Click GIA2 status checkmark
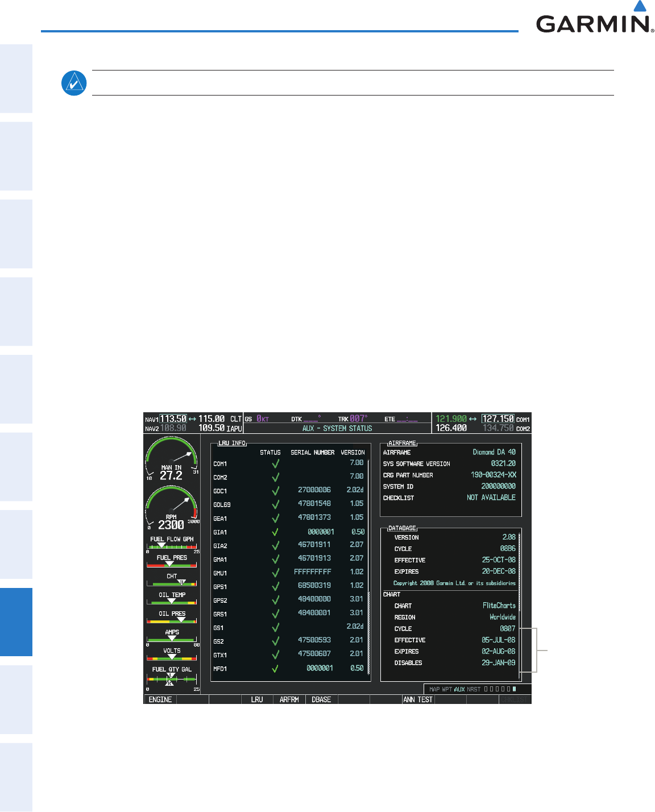655x812 pixels. click(276, 545)
